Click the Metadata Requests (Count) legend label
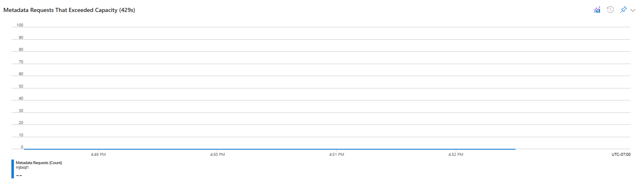644x186 pixels. tap(39, 163)
